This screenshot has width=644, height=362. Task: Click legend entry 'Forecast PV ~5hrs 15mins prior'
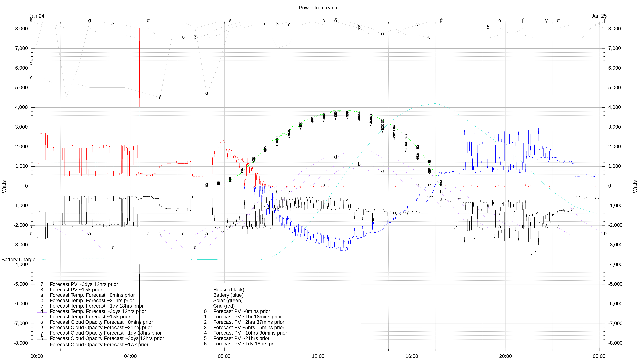click(249, 328)
